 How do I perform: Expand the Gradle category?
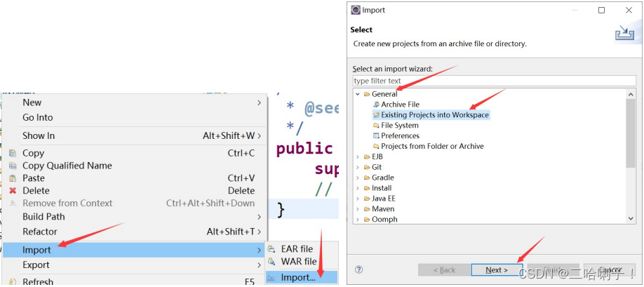[358, 178]
